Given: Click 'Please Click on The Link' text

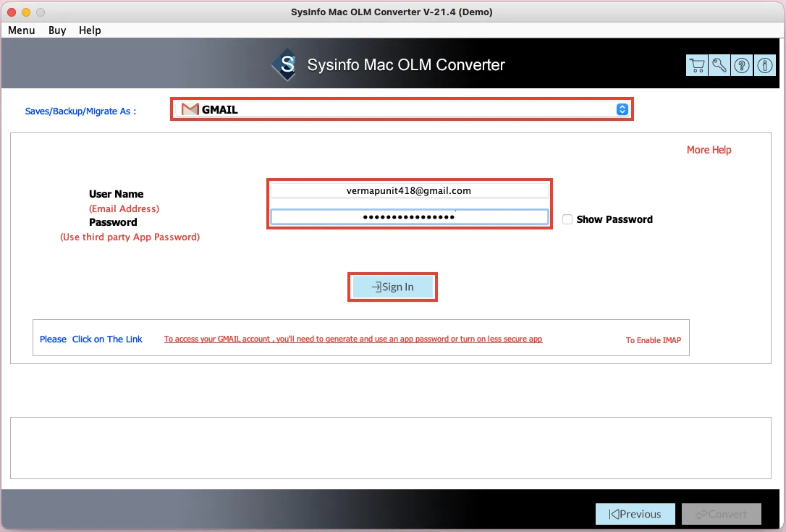Looking at the screenshot, I should [90, 339].
